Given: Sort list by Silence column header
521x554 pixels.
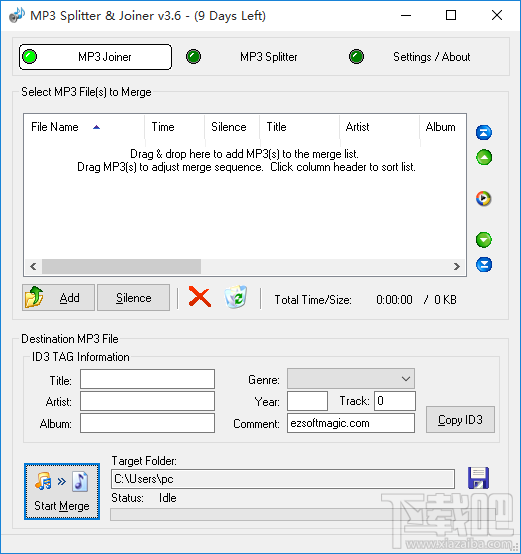Looking at the screenshot, I should pyautogui.click(x=232, y=127).
